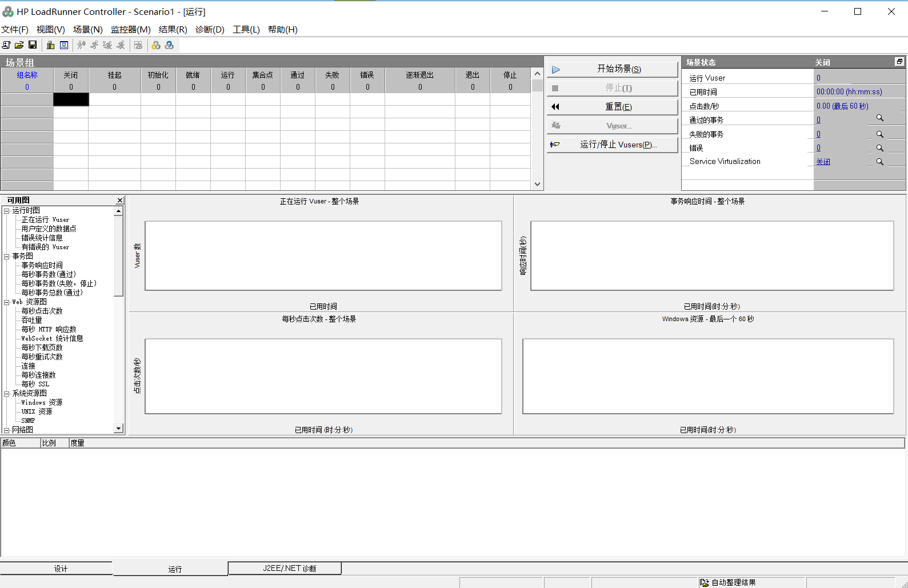Select 每秒点击次数 tree item
Screen dimensions: 908x588
coord(42,311)
